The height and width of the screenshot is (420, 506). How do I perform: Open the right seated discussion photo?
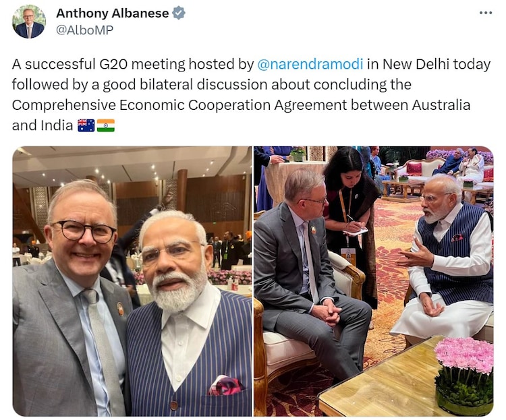(x=374, y=281)
